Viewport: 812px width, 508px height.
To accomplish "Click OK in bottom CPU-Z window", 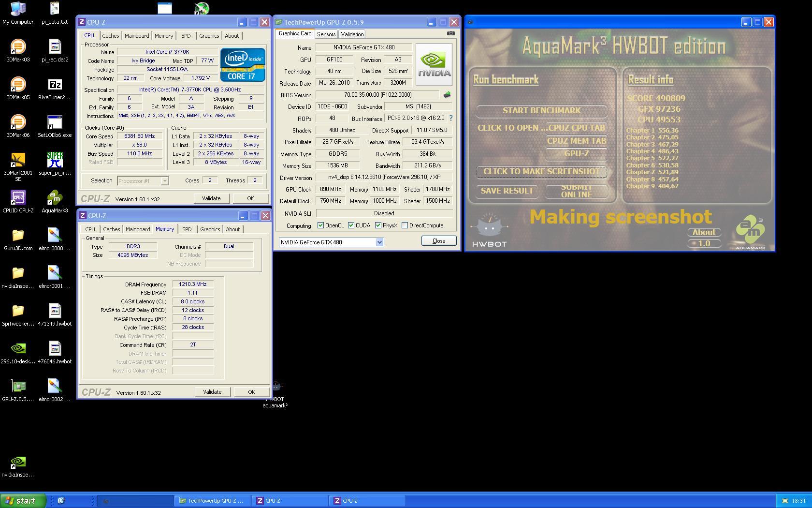I will point(251,392).
